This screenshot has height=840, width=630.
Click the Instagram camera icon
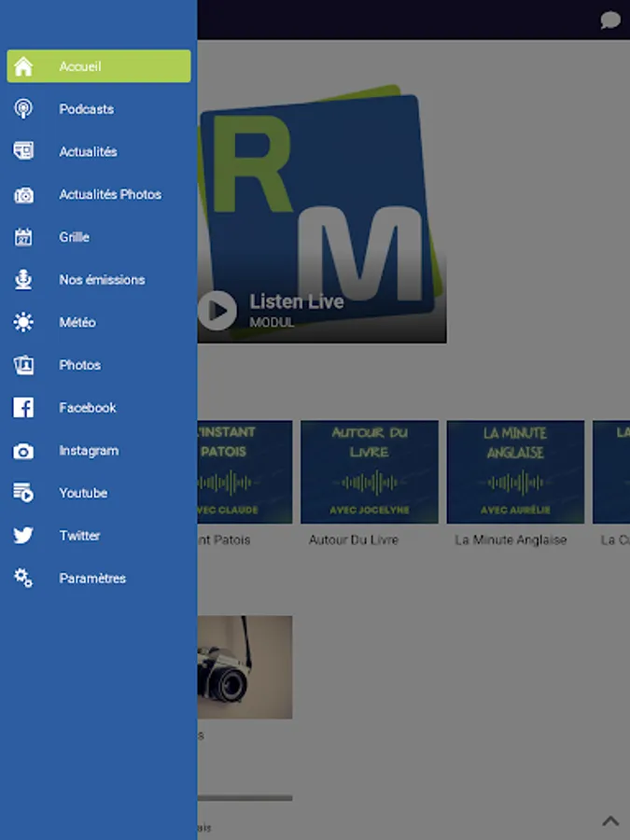pyautogui.click(x=23, y=451)
